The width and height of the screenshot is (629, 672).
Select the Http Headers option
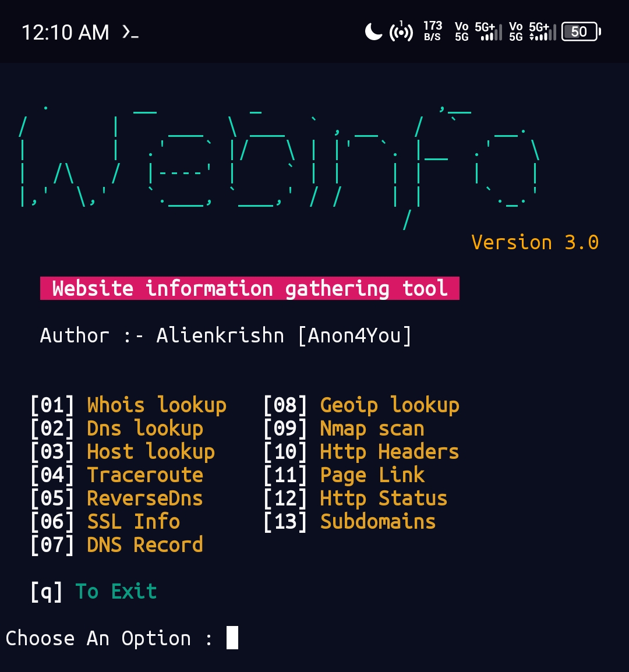(x=390, y=452)
